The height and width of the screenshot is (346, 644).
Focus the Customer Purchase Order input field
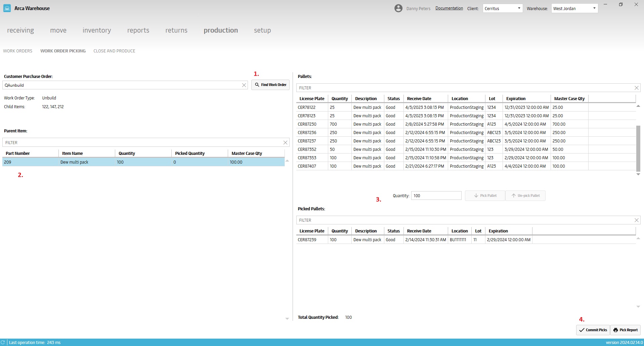point(122,85)
